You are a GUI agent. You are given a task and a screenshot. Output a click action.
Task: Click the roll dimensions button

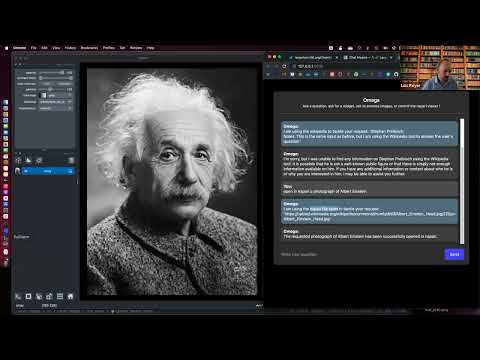pyautogui.click(x=39, y=296)
